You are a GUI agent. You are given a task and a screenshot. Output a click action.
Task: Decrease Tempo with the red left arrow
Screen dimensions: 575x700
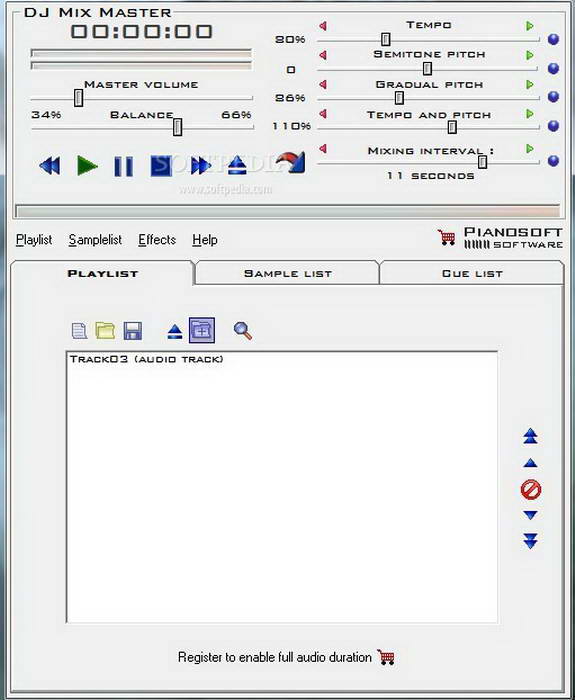323,26
